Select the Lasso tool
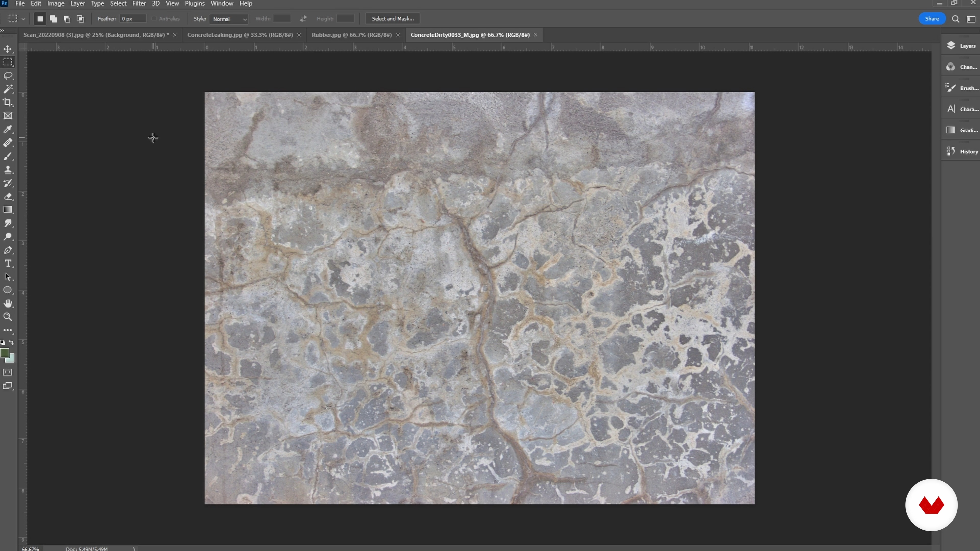Viewport: 980px width, 551px height. [x=8, y=76]
